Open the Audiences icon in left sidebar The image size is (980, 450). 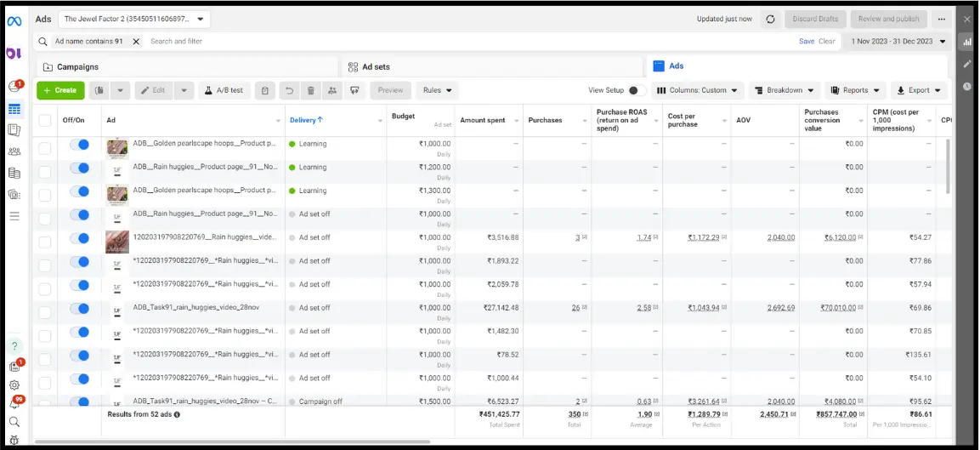(x=14, y=151)
